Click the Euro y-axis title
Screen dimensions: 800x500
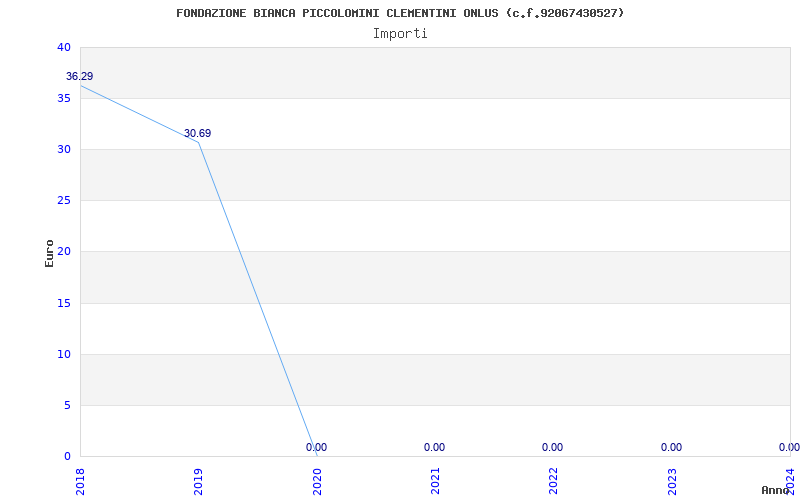[x=49, y=253]
